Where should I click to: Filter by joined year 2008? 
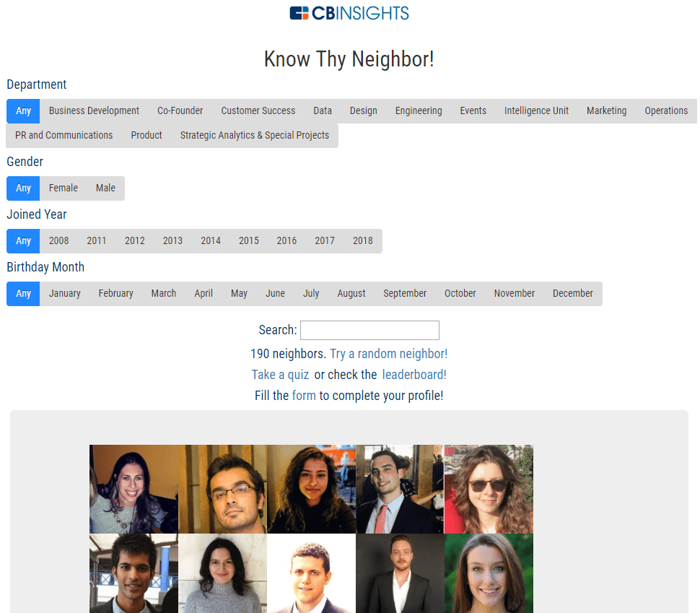coord(58,241)
